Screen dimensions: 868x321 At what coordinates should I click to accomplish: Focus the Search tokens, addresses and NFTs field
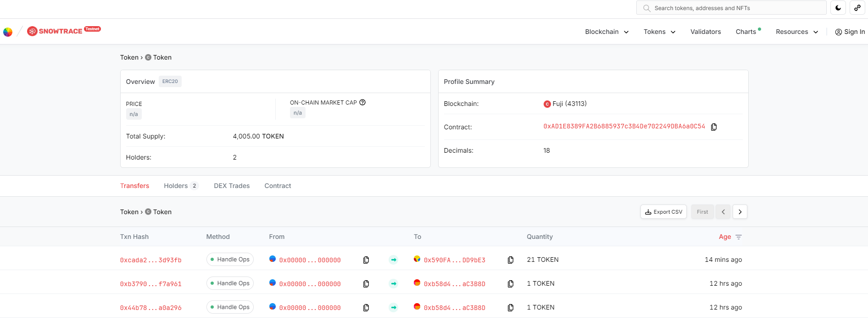point(731,8)
